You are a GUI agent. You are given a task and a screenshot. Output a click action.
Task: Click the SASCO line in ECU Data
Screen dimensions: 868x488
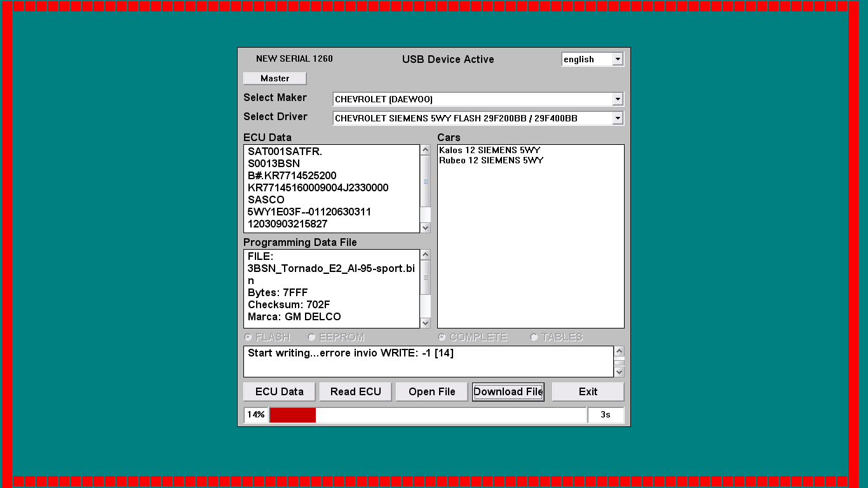pyautogui.click(x=266, y=200)
